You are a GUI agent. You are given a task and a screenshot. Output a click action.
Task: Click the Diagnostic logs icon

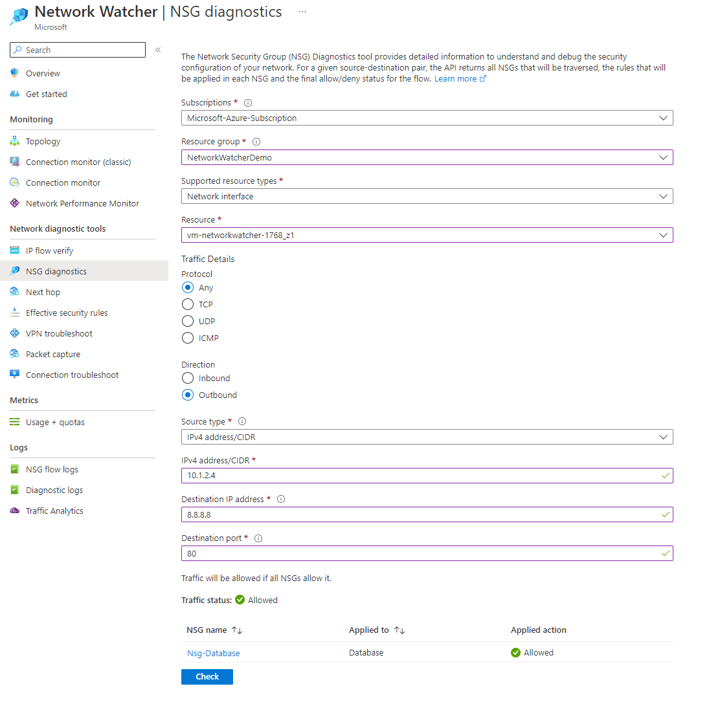click(x=15, y=490)
